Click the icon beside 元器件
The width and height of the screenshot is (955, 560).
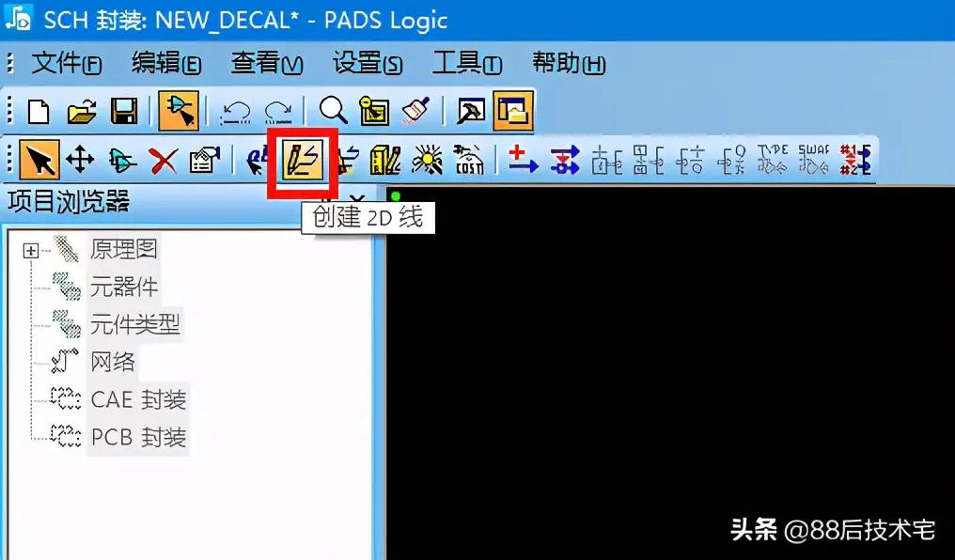66,287
